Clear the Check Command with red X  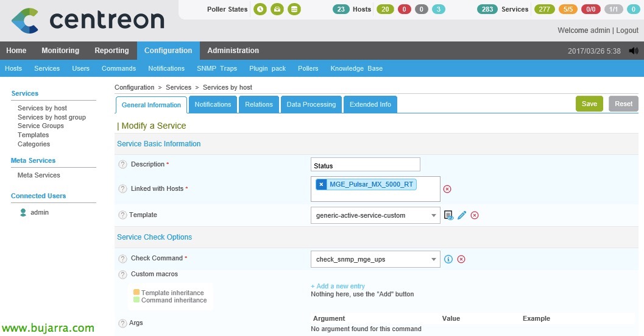(461, 259)
